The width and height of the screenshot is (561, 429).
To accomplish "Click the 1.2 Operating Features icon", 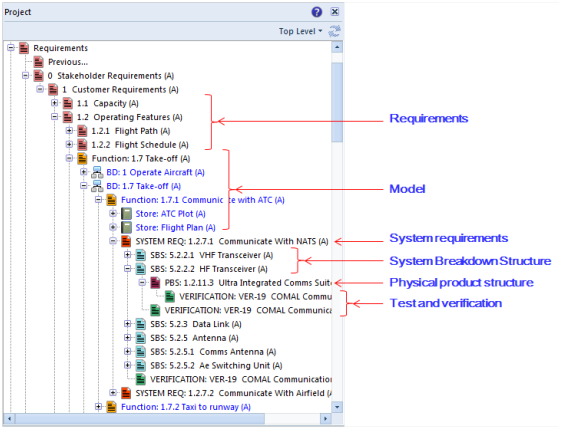I will 68,117.
